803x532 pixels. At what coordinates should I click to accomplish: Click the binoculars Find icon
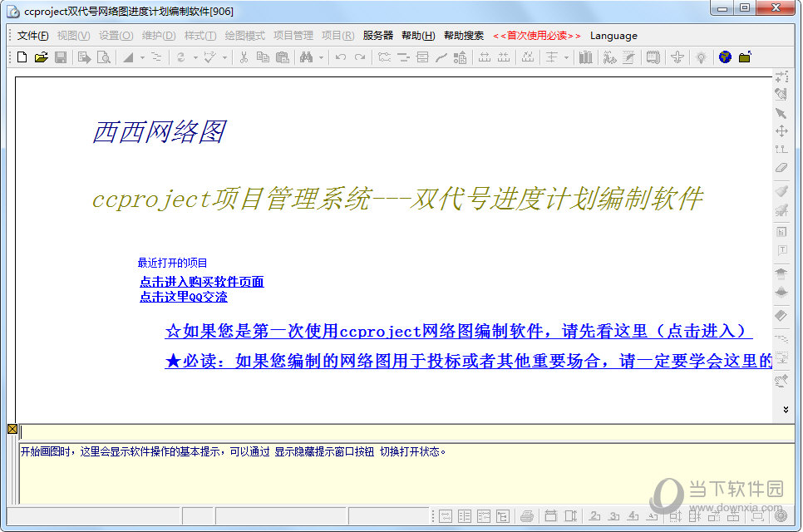(x=306, y=57)
